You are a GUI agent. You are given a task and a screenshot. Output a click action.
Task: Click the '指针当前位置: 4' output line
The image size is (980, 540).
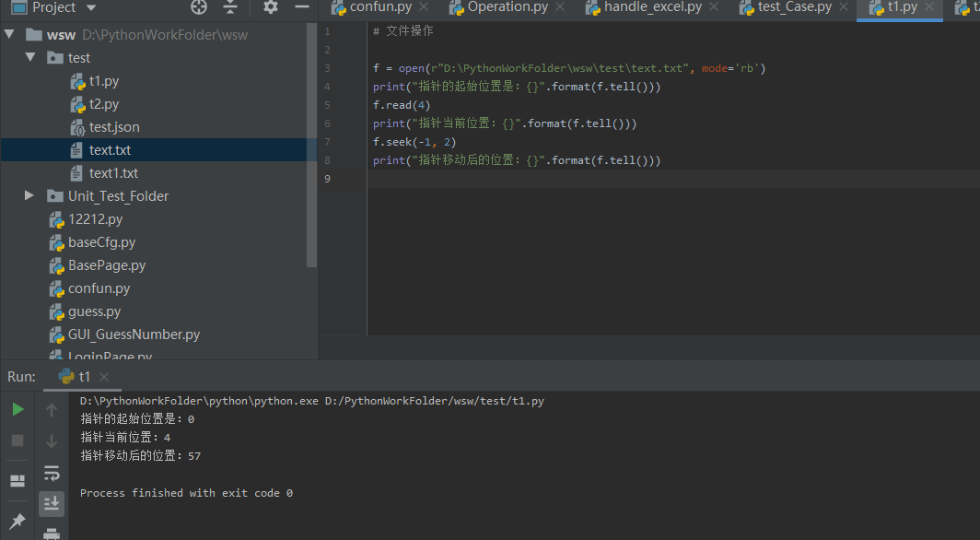[125, 438]
